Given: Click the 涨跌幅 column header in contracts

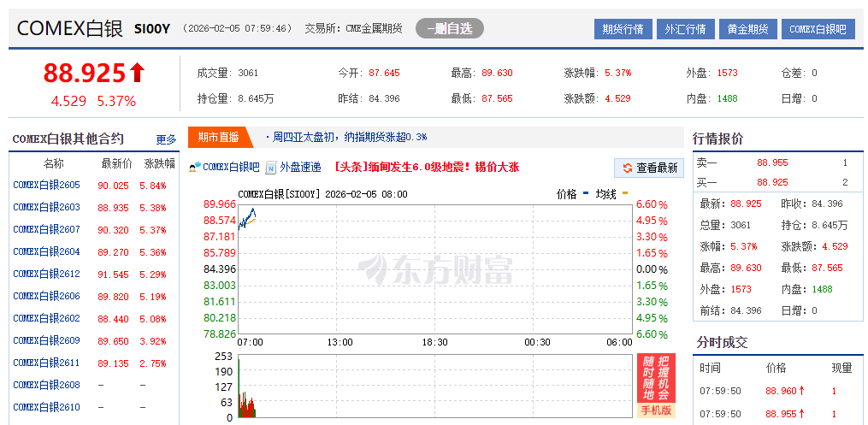Looking at the screenshot, I should point(159,163).
